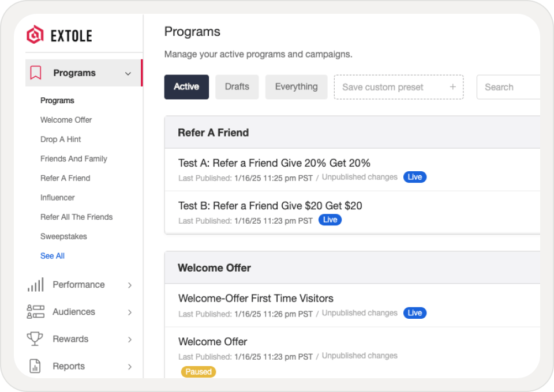The height and width of the screenshot is (392, 554).
Task: Click Unpublished changes on paused Welcome Offer row
Action: click(x=360, y=355)
